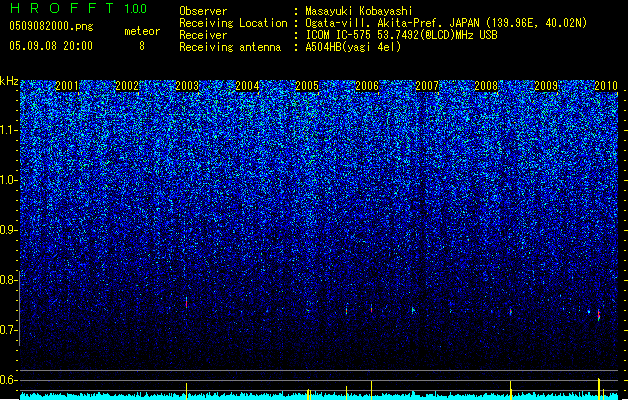
Task: Click the 0.9 kHz axis label
Action: 9,230
